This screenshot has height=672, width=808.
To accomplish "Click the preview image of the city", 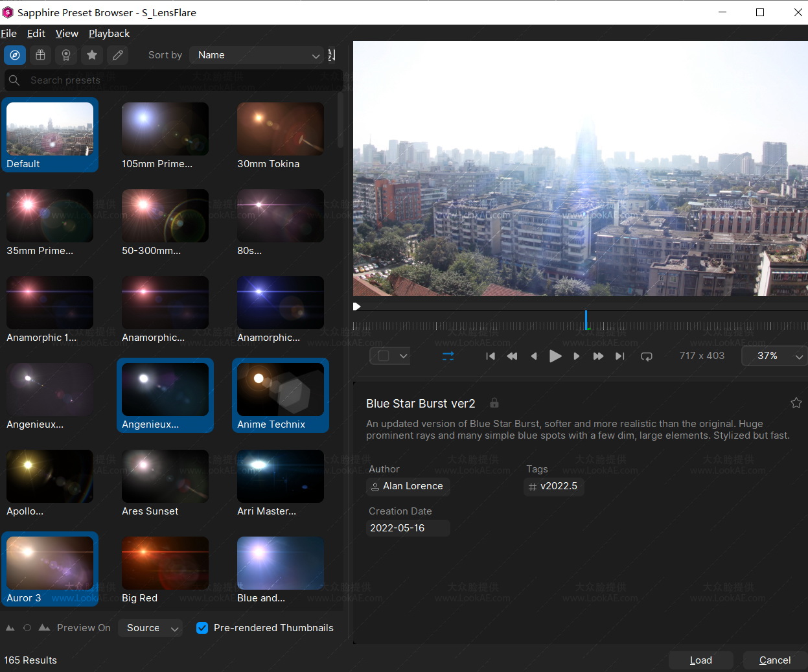I will (x=581, y=168).
